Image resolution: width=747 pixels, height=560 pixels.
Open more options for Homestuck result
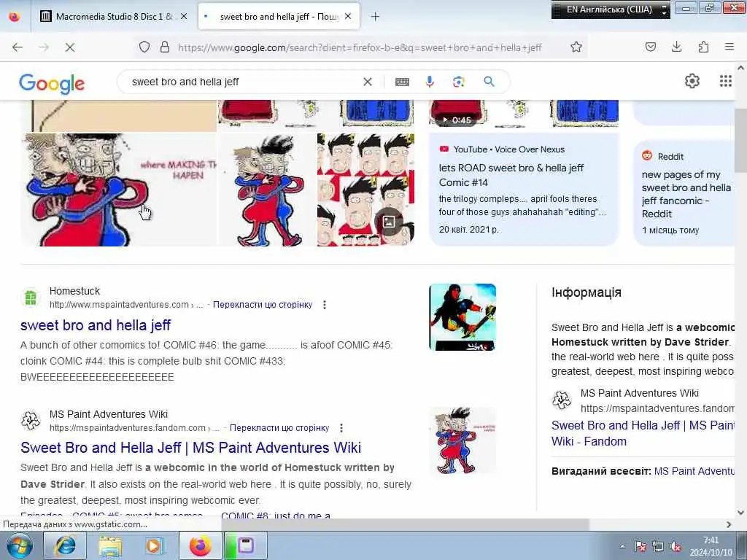click(325, 305)
